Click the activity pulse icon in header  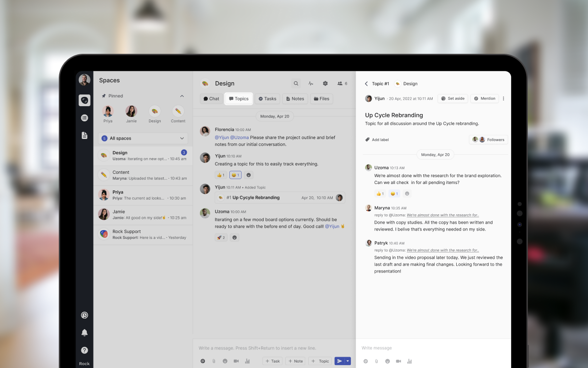point(311,84)
